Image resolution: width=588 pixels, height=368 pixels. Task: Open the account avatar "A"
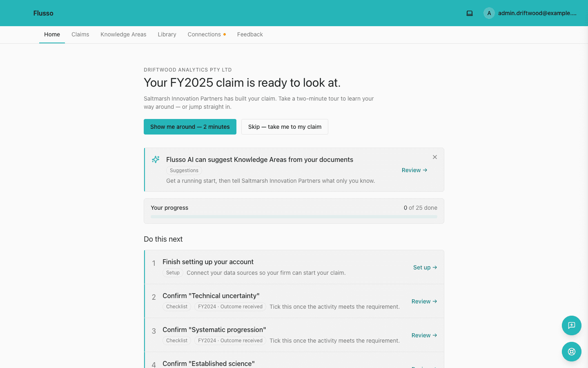point(489,13)
